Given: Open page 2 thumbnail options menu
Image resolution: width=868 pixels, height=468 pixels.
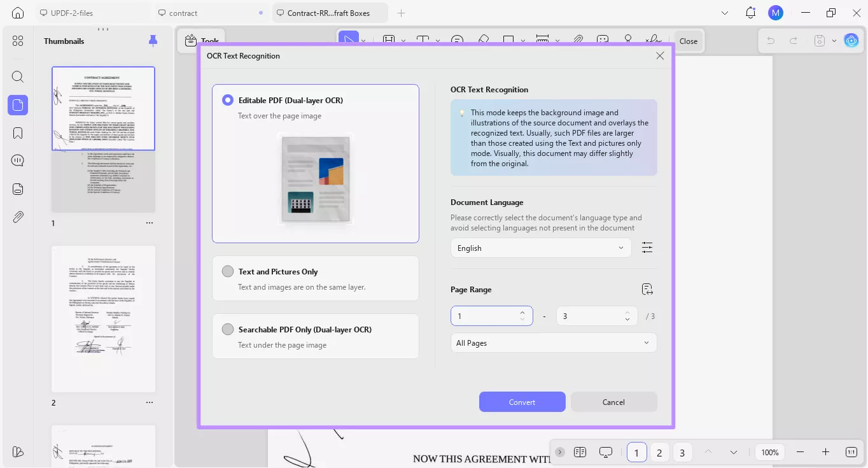Looking at the screenshot, I should (x=150, y=402).
